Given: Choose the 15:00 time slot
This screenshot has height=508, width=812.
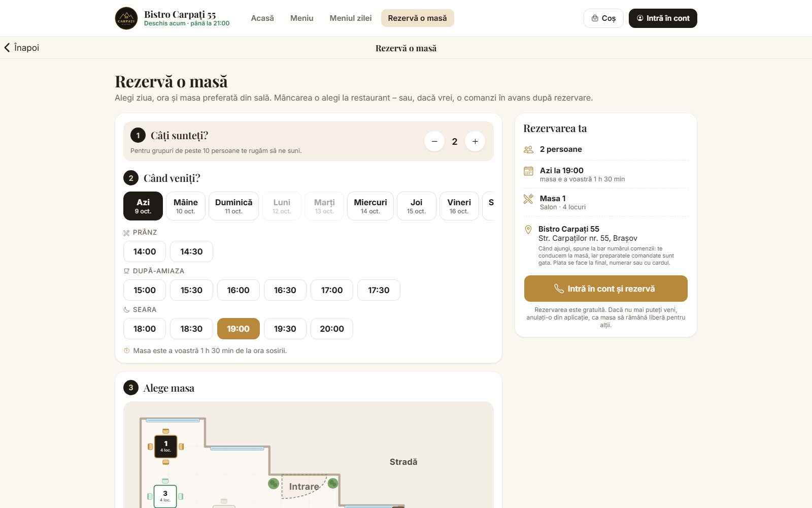Looking at the screenshot, I should tap(145, 290).
